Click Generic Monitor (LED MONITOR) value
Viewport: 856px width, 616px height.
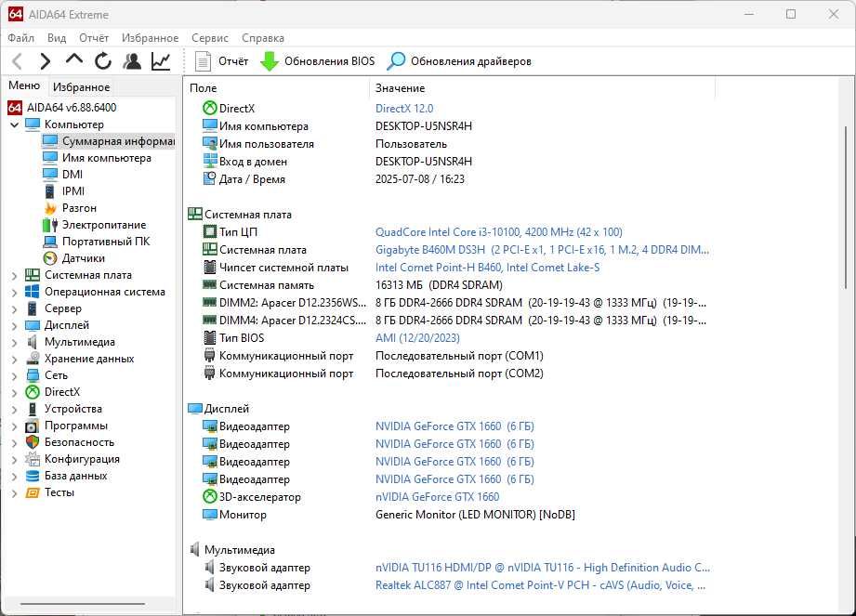pyautogui.click(x=475, y=515)
